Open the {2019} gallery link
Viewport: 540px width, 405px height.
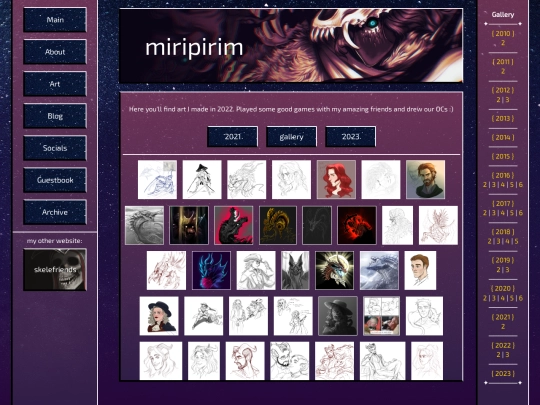pyautogui.click(x=503, y=260)
